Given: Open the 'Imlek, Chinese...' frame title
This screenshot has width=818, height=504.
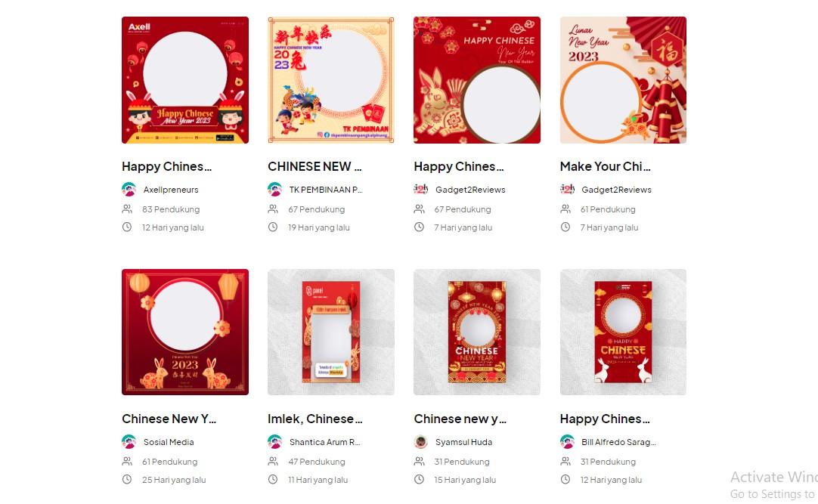Looking at the screenshot, I should tap(315, 419).
